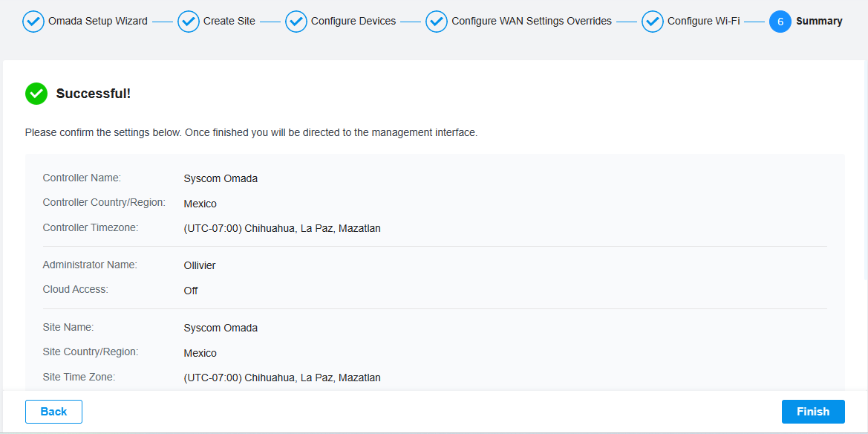Click the Administrator Name value Ollivier
The width and height of the screenshot is (868, 434).
point(200,266)
